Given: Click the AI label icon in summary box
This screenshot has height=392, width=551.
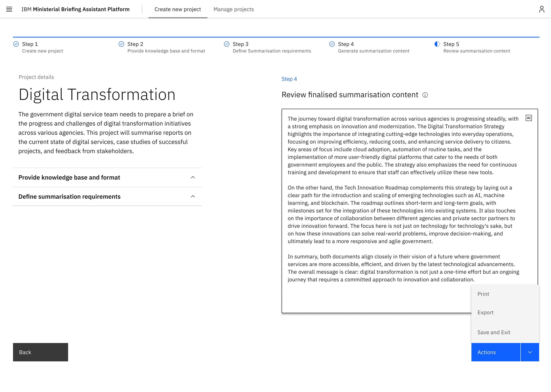Looking at the screenshot, I should click(x=529, y=118).
